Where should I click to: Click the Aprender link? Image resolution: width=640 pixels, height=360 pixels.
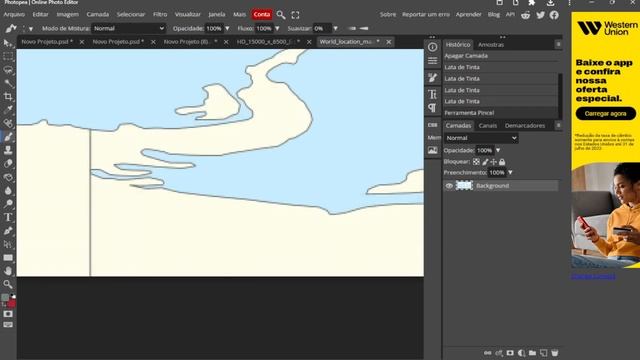click(x=469, y=14)
